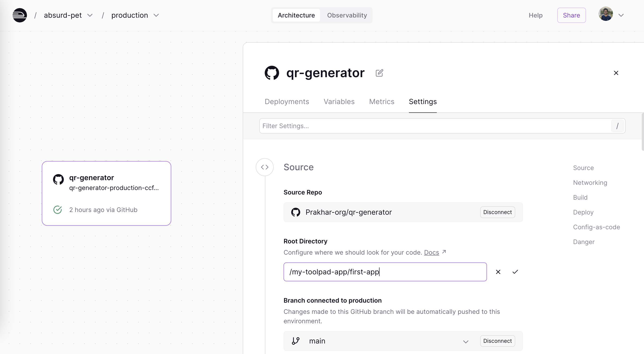Image resolution: width=644 pixels, height=354 pixels.
Task: Click the Share button
Action: [571, 15]
